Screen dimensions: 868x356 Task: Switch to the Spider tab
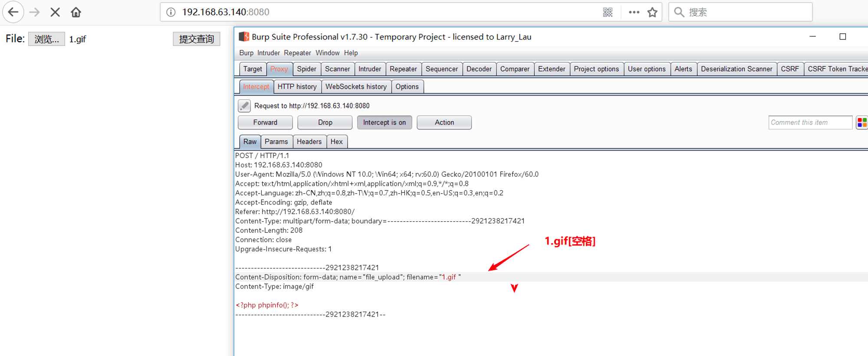[x=306, y=69]
